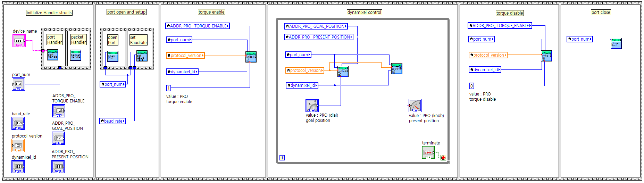Select the baud_rate local variable in the port open frame

pyautogui.click(x=112, y=121)
